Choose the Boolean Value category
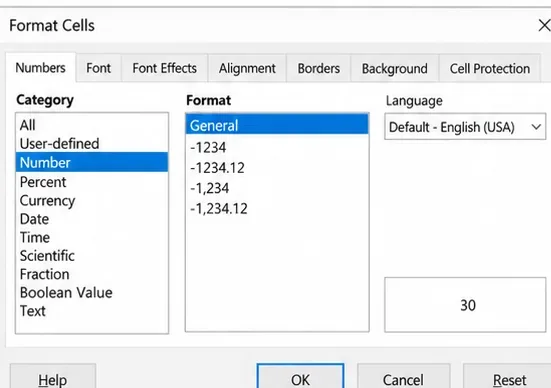 tap(92, 292)
